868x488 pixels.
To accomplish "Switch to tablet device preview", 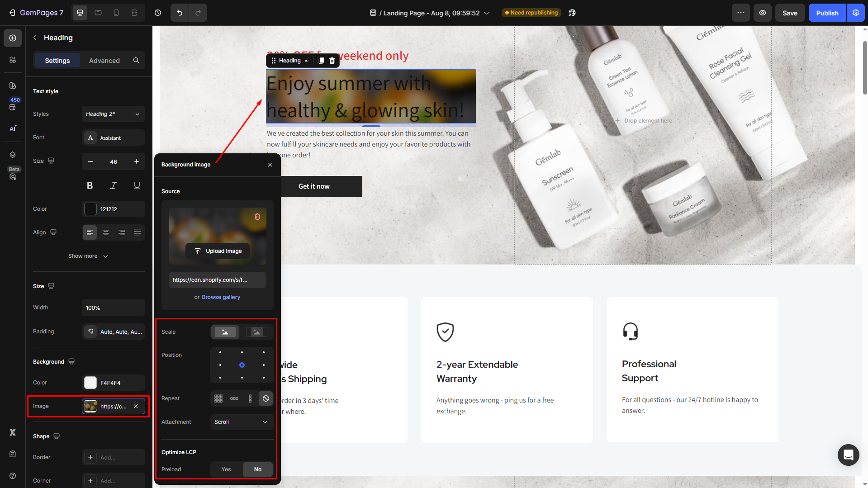I will [x=98, y=13].
